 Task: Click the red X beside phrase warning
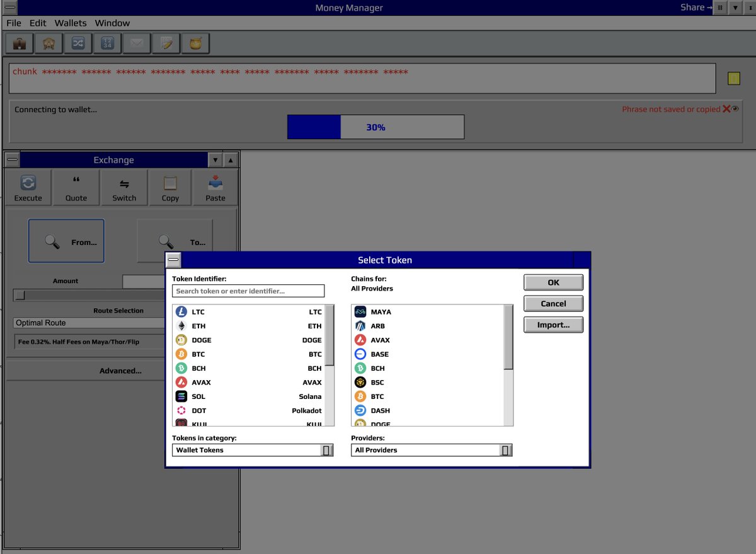coord(726,109)
